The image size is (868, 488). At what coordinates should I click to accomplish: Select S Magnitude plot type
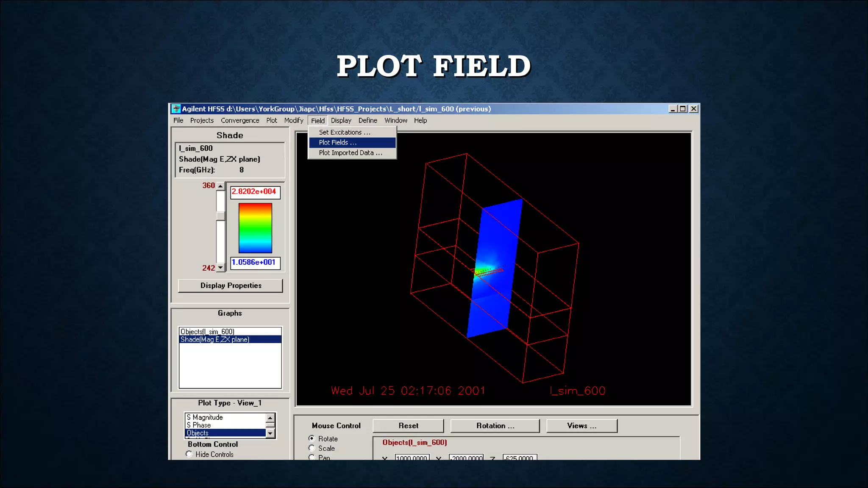click(225, 417)
